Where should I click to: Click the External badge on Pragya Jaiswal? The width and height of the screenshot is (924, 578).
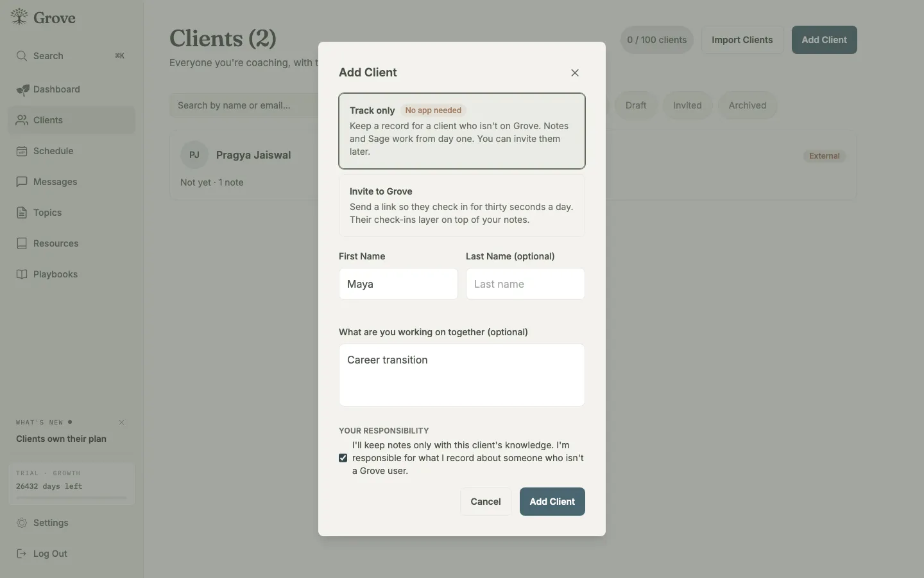point(825,156)
